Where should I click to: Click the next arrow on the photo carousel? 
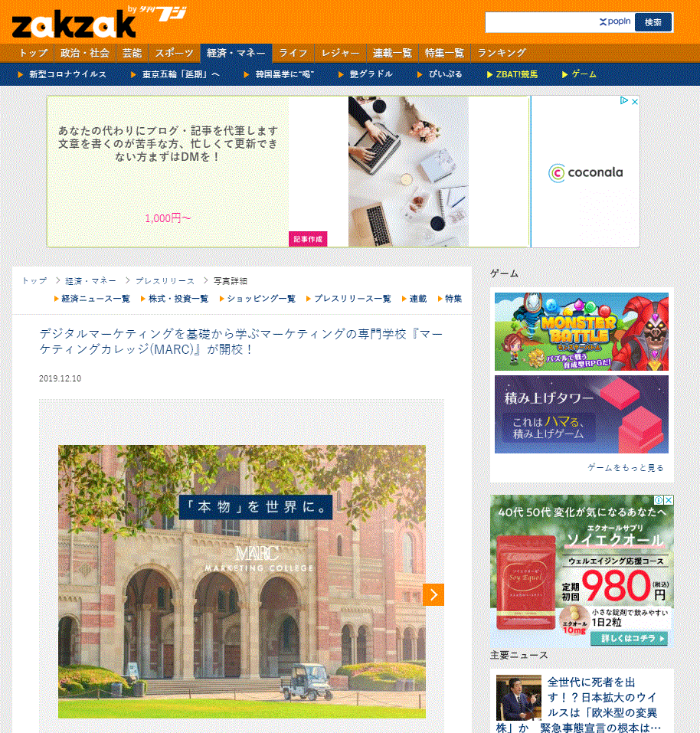pyautogui.click(x=433, y=594)
